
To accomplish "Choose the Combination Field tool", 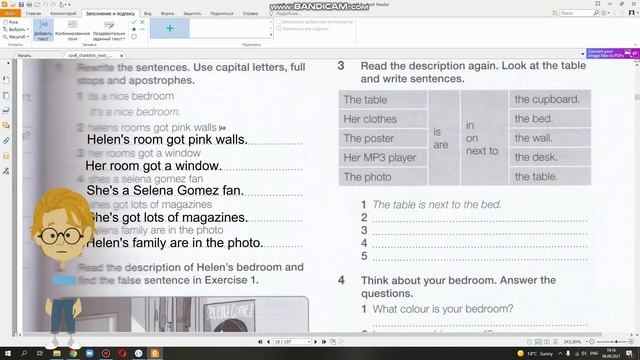I will point(72,30).
